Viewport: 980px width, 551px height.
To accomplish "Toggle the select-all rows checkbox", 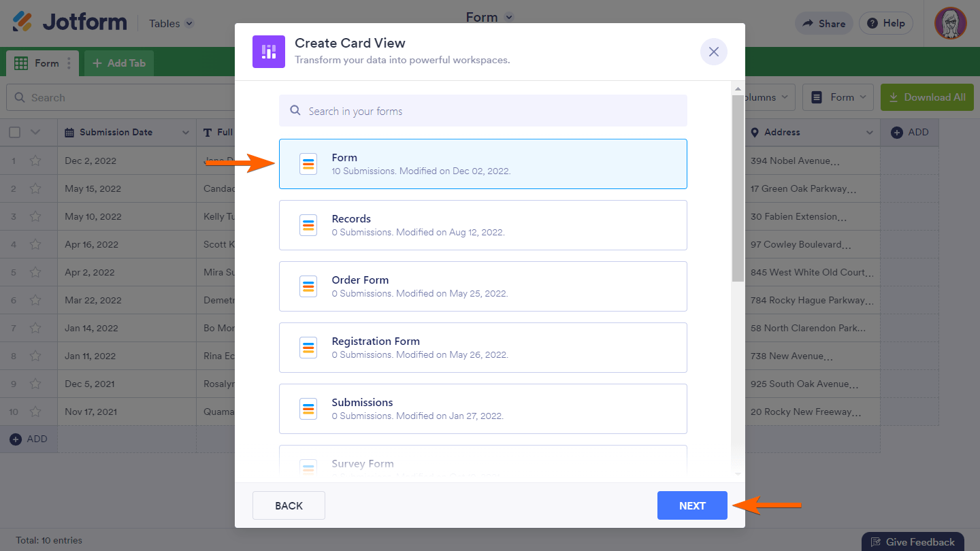I will pos(15,132).
